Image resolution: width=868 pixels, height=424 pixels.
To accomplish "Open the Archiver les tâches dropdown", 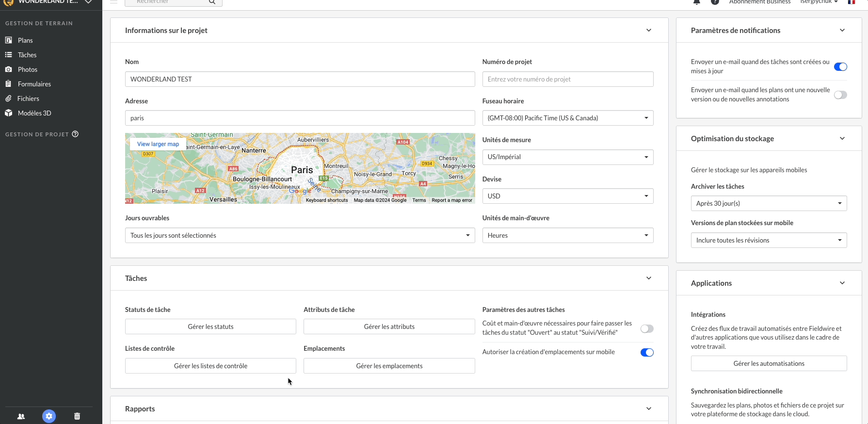I will 769,203.
